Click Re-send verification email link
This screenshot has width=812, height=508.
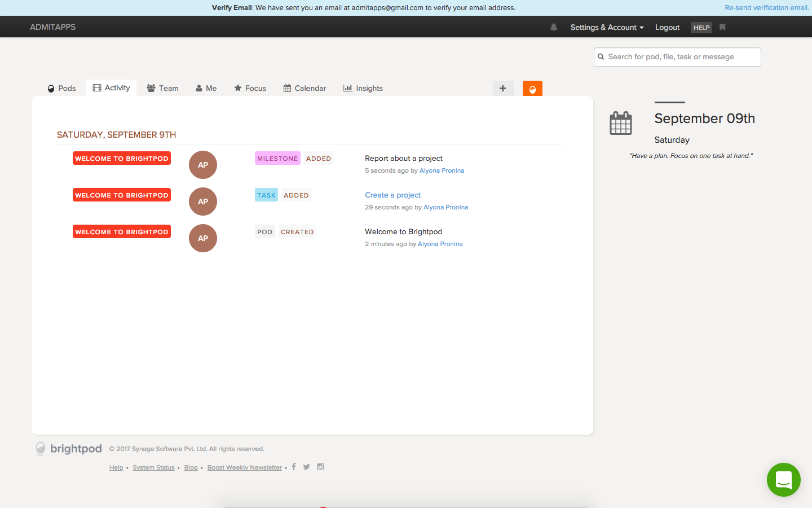tap(767, 8)
